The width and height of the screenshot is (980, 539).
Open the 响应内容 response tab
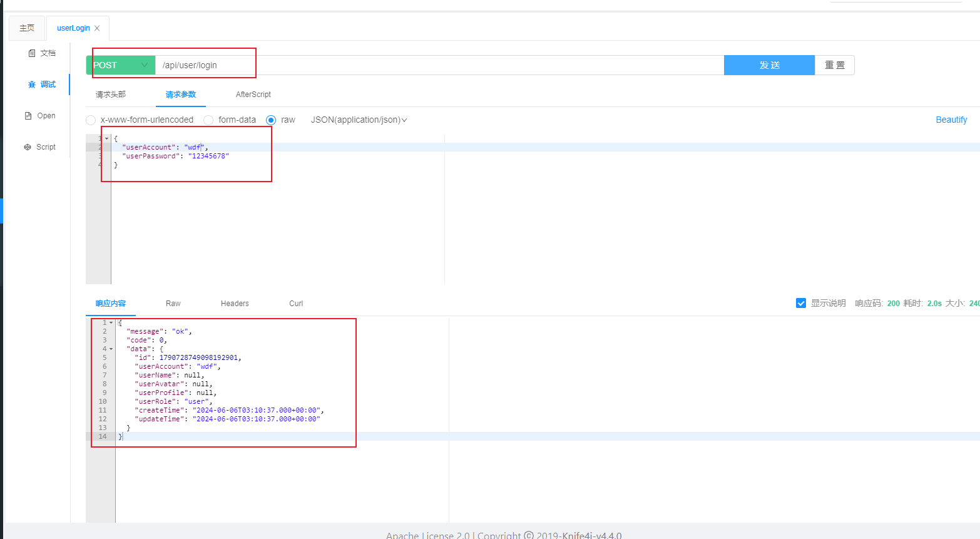111,304
